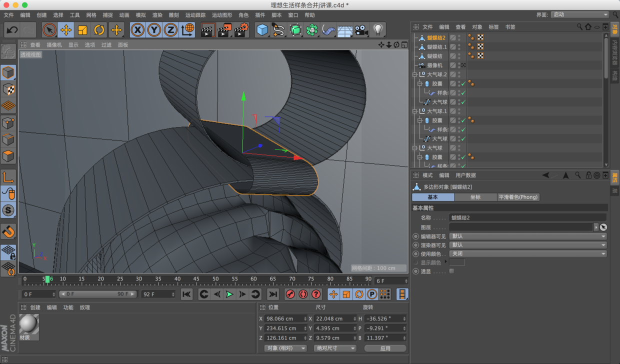Click the timeline ruler at frame 45
620x364 pixels.
coord(196,279)
